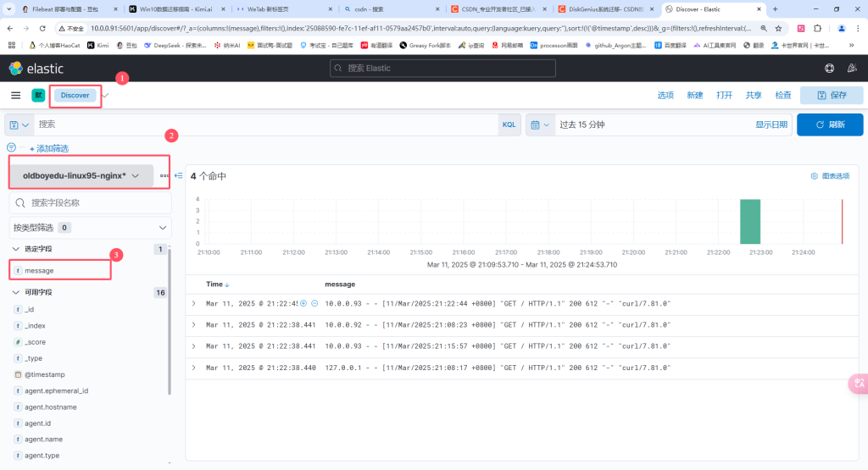Viewport: 868px width, 470px height.
Task: Expand the 按类型筛选 filter dropdown
Action: [164, 228]
